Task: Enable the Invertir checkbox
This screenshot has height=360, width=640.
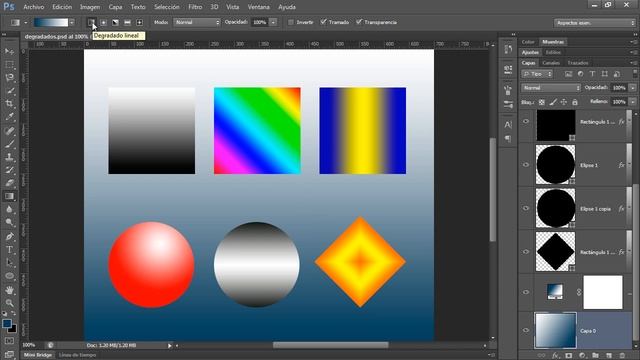Action: point(291,22)
